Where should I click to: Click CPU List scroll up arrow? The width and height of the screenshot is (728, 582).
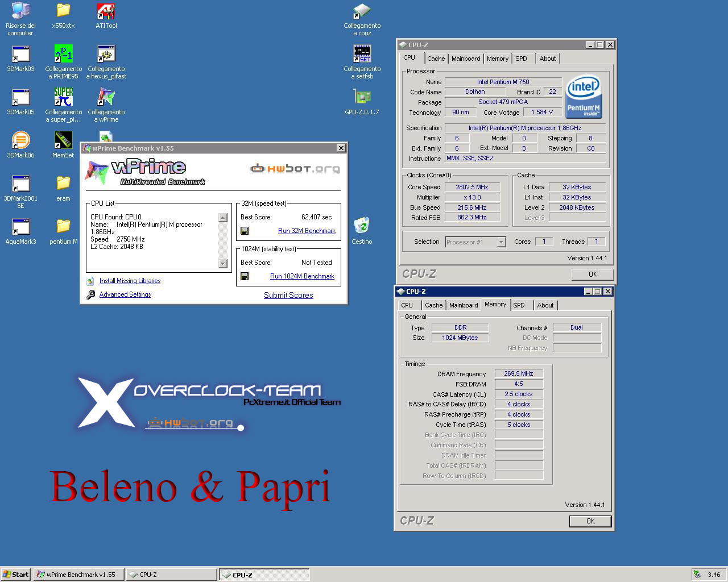(223, 218)
